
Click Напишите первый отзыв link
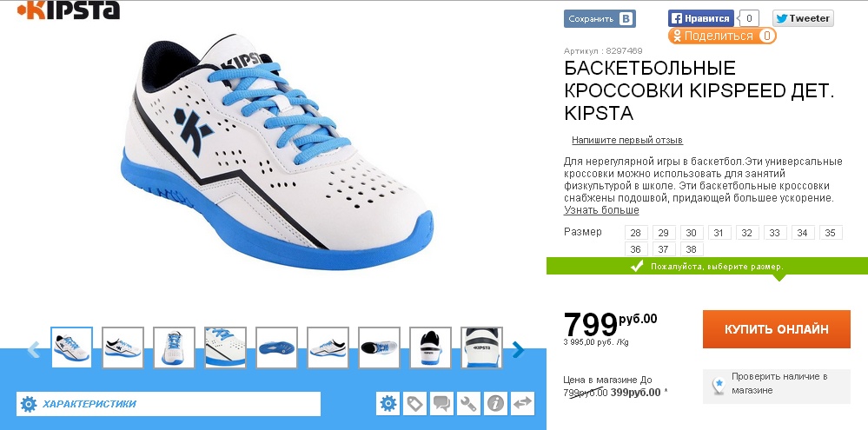pos(627,140)
